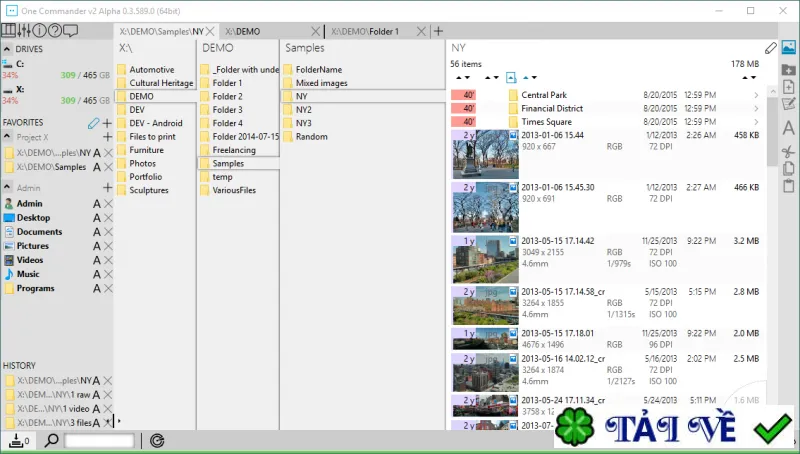Rename Desktop favorite with its A icon
Screen dimensions: 800x454
pyautogui.click(x=96, y=218)
